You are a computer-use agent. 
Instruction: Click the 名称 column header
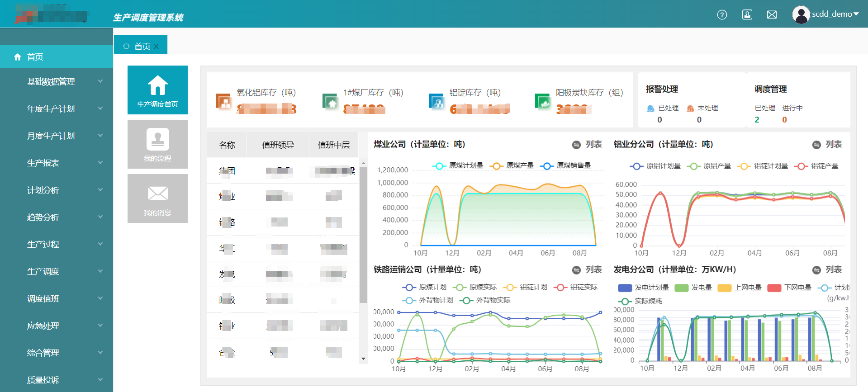[227, 145]
